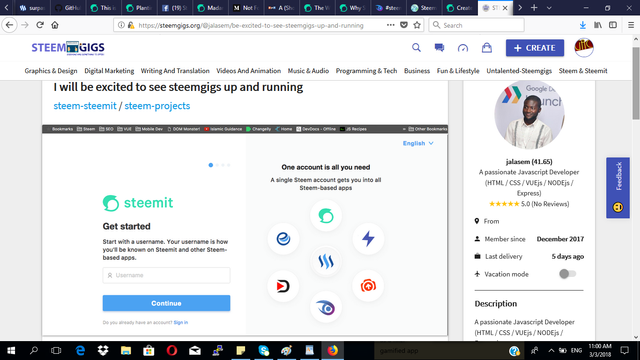Open the steem-steemit category link
This screenshot has height=360, width=640.
(85, 106)
